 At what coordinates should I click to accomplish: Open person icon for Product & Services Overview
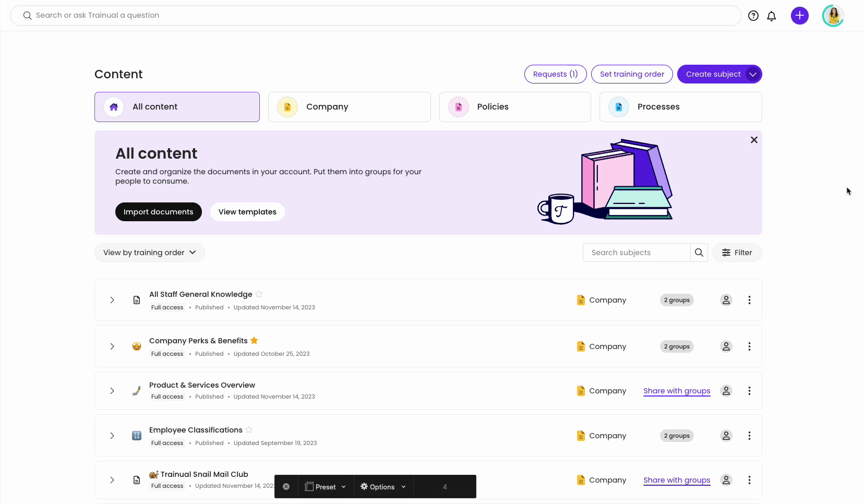point(726,391)
